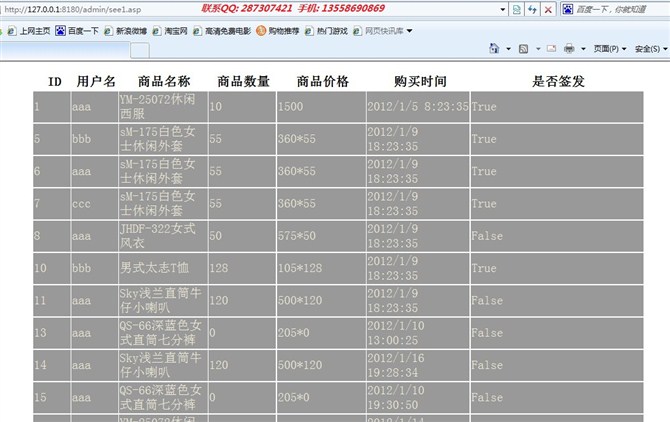Click the 2012/1/10 13:00:25 time cell
The image size is (670, 422).
click(x=418, y=333)
